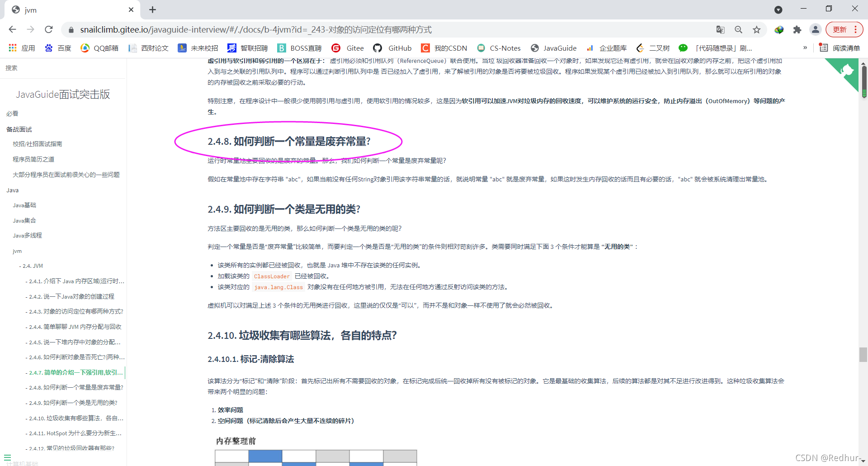This screenshot has height=466, width=868.
Task: Open the Chrome profile avatar
Action: [x=815, y=29]
